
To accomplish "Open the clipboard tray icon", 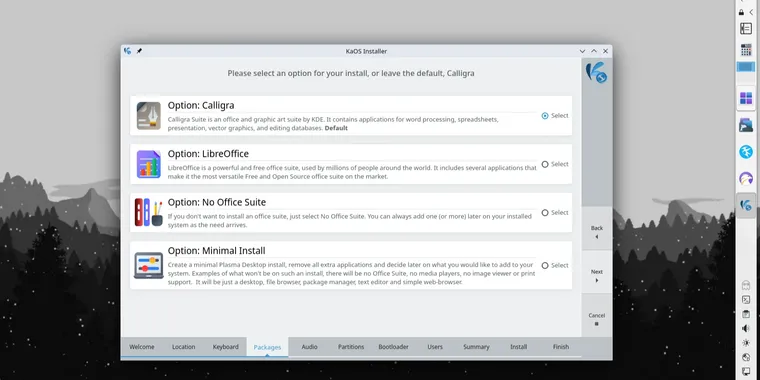I will tap(746, 314).
